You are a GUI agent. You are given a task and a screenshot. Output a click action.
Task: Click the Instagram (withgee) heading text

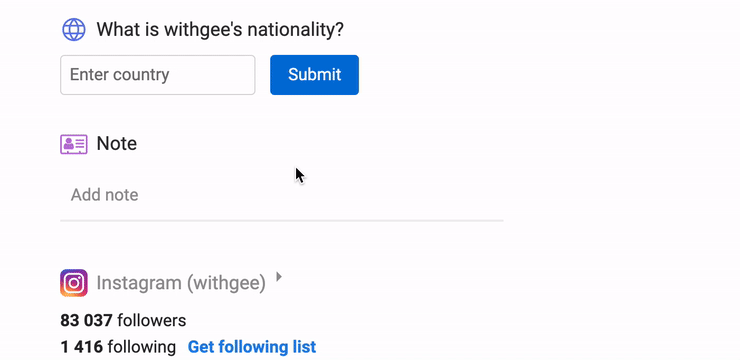click(x=181, y=283)
